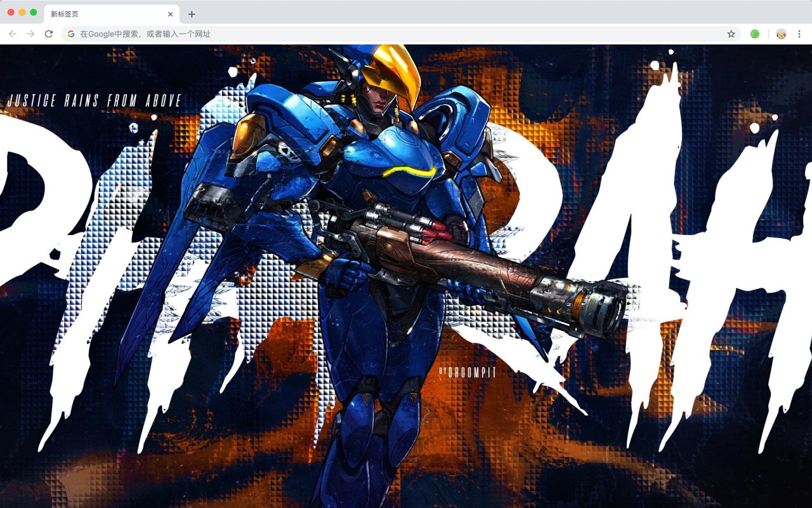
Task: Maximize the window with green button
Action: [34, 12]
